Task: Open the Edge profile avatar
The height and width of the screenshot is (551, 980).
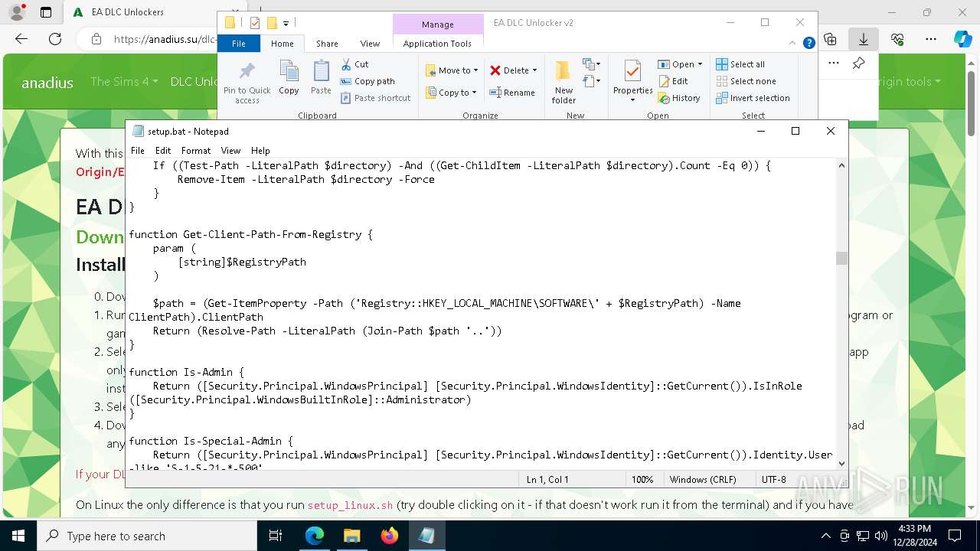Action: pyautogui.click(x=17, y=12)
